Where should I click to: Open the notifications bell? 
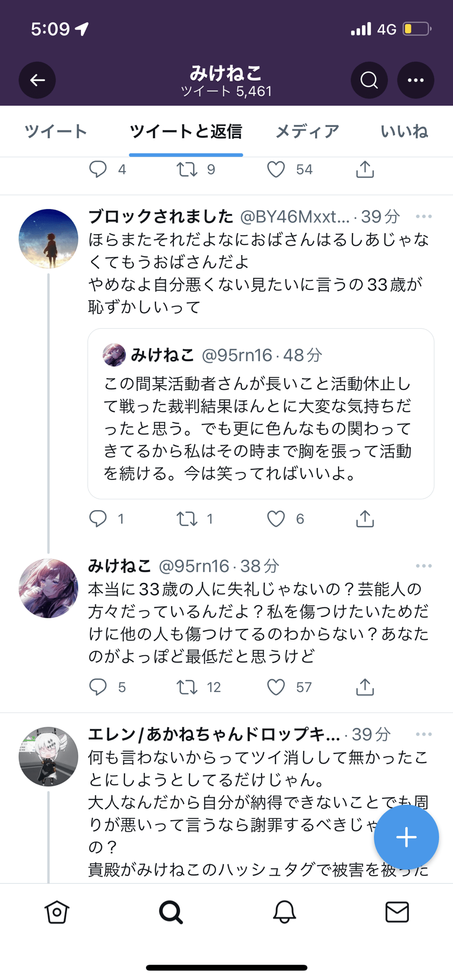click(284, 912)
